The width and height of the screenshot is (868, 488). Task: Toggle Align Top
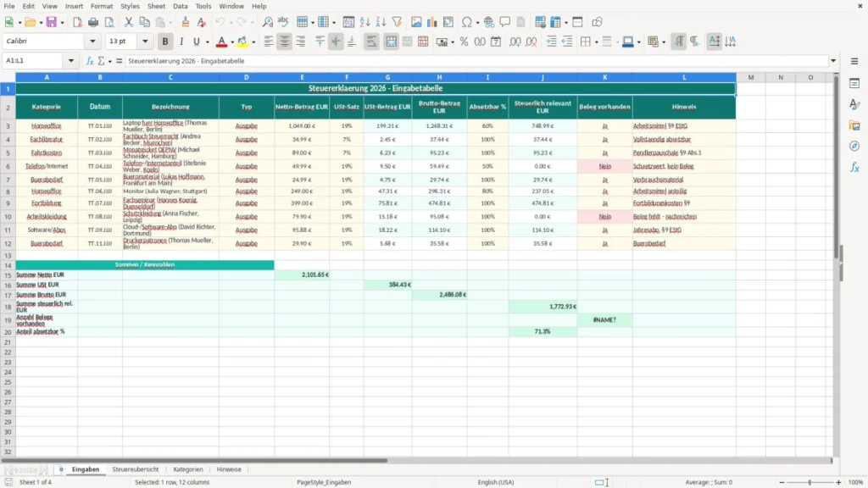coord(320,42)
